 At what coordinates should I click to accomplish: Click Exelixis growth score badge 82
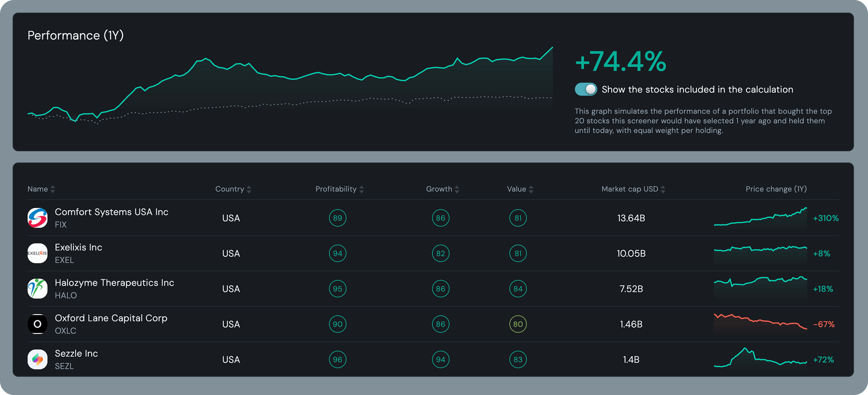440,253
